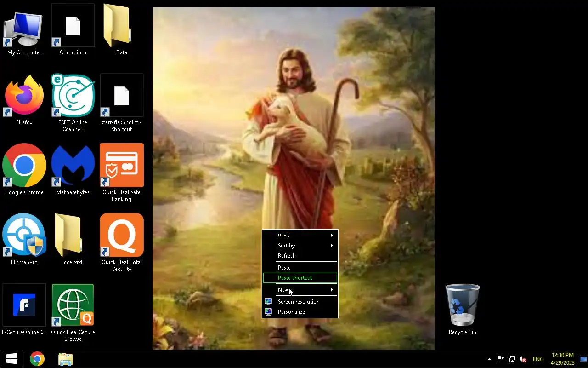Choose Refresh in the context menu

300,256
